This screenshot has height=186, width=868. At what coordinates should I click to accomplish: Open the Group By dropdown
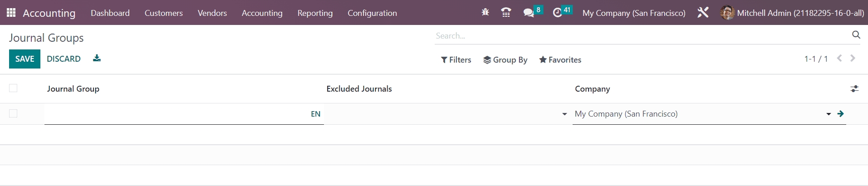(505, 60)
